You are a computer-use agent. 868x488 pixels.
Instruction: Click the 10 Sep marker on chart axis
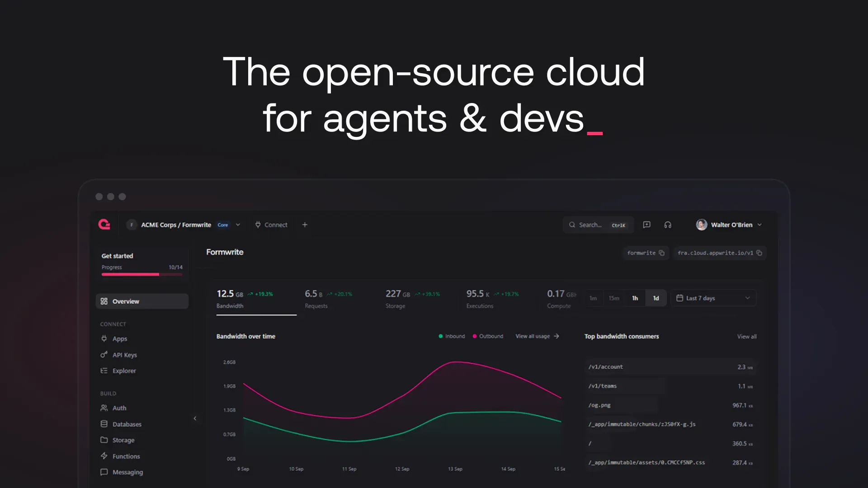(296, 469)
